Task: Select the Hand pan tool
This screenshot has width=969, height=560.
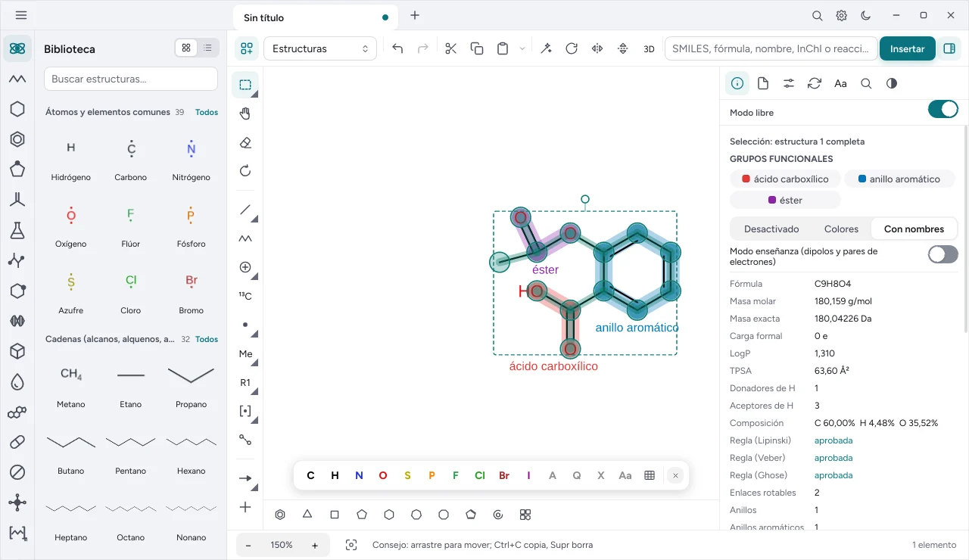Action: pos(245,114)
